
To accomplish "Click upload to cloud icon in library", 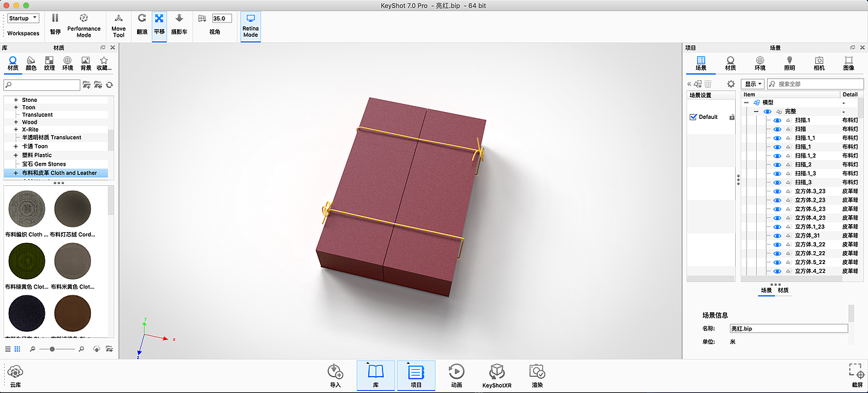I will [96, 349].
